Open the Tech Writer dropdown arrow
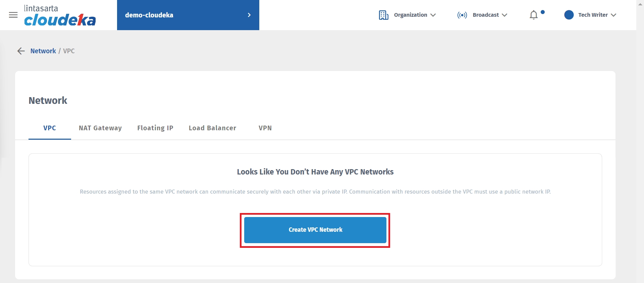The width and height of the screenshot is (644, 283). [613, 15]
